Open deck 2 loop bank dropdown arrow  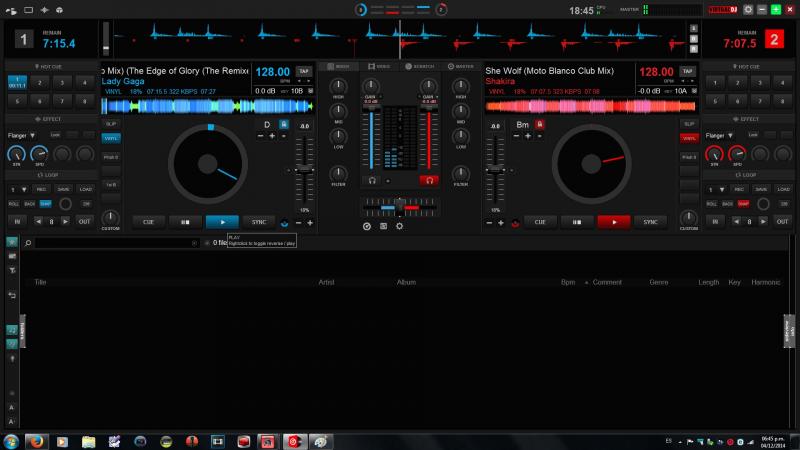click(x=722, y=189)
